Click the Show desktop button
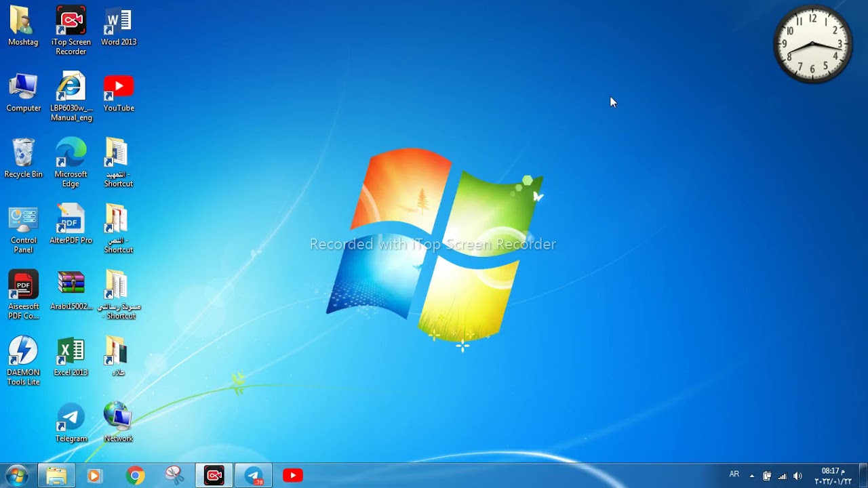Screen dimensions: 868x488 pyautogui.click(x=863, y=476)
